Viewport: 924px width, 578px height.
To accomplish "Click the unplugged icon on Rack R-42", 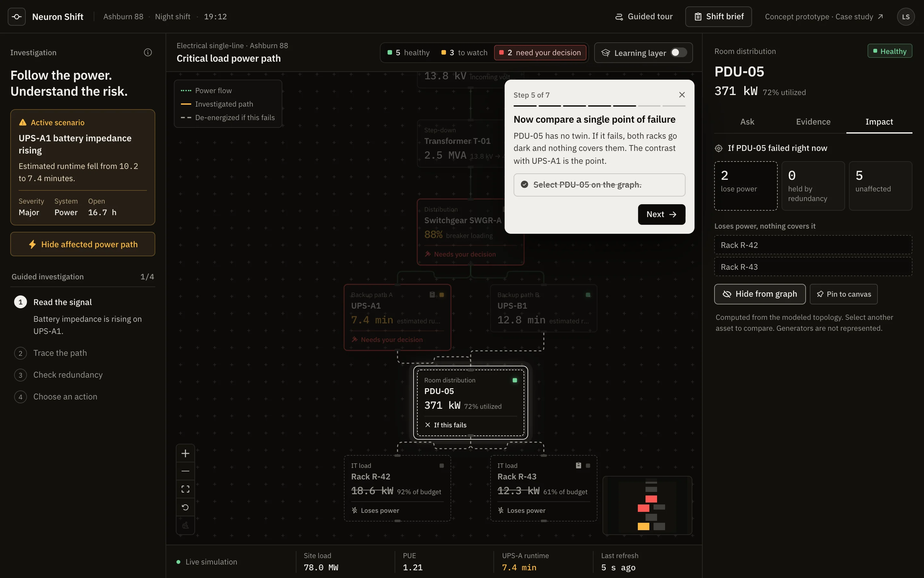I will pos(355,510).
